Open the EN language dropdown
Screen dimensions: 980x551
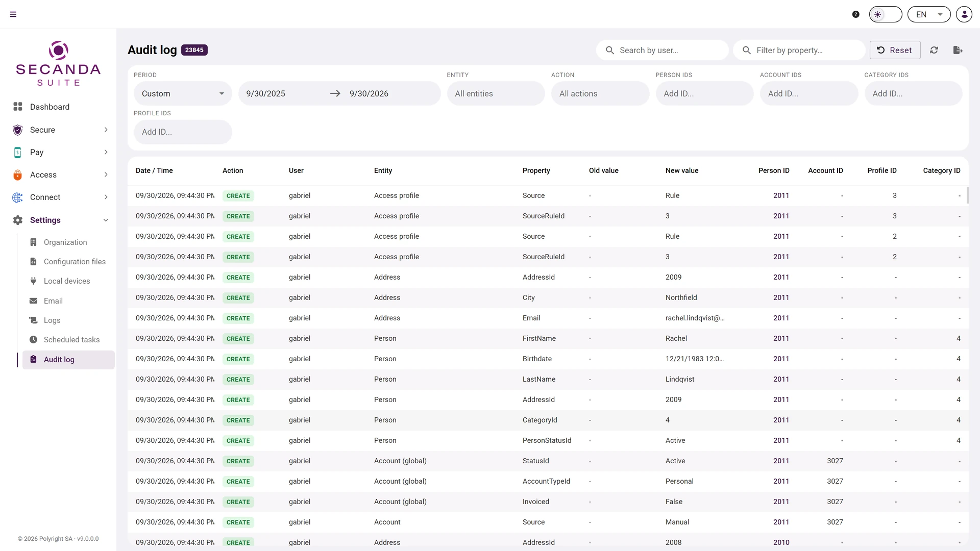click(929, 14)
